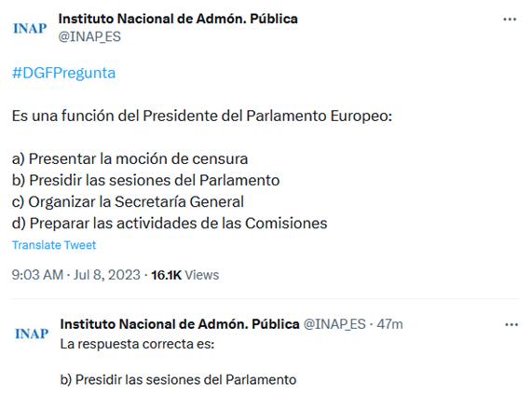
Task: Click the reply's author name Instituto Nacional de Admón. Pública
Action: 180,324
